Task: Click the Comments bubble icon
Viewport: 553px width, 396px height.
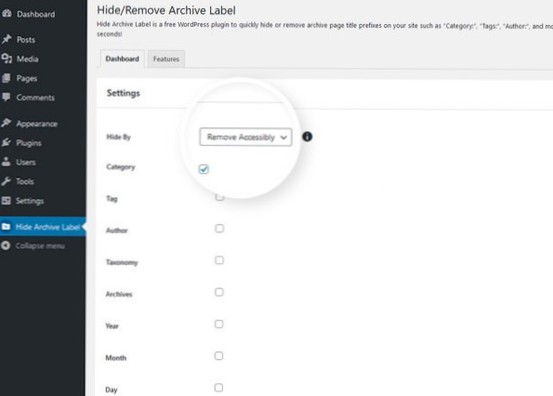Action: 6,97
